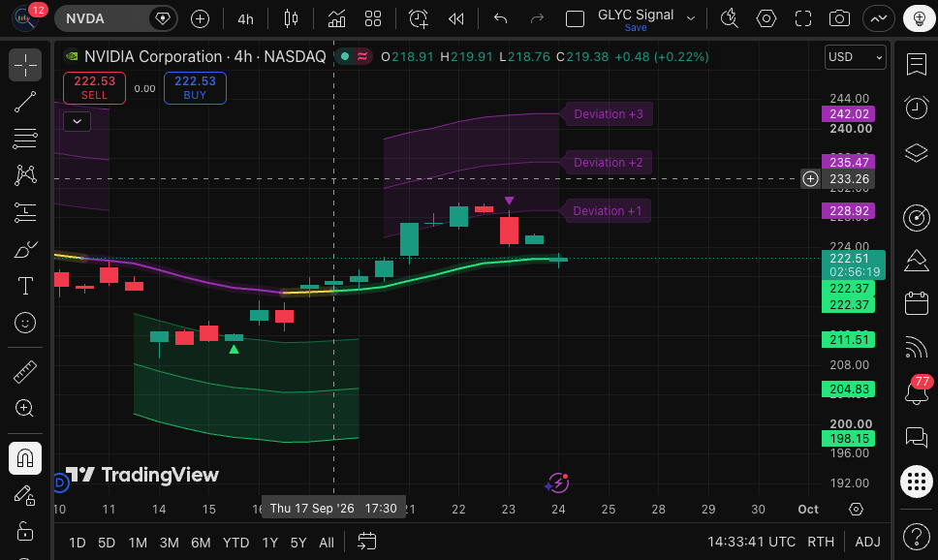
Task: Collapse the indicator legend chevron
Action: tap(78, 122)
